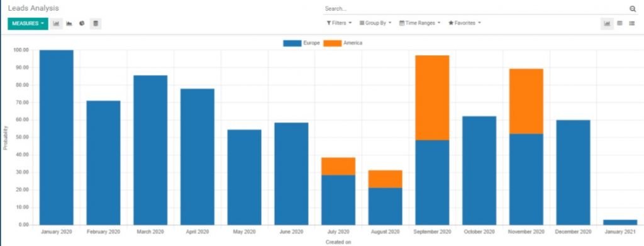The image size is (644, 246).
Task: Open the Favorites dropdown
Action: (465, 23)
